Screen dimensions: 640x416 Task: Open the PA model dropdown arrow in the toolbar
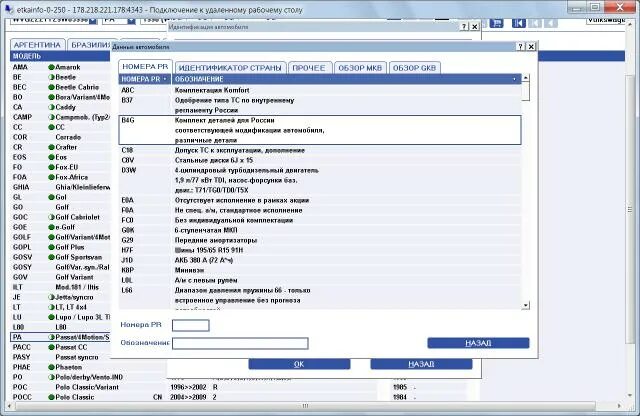click(x=131, y=20)
